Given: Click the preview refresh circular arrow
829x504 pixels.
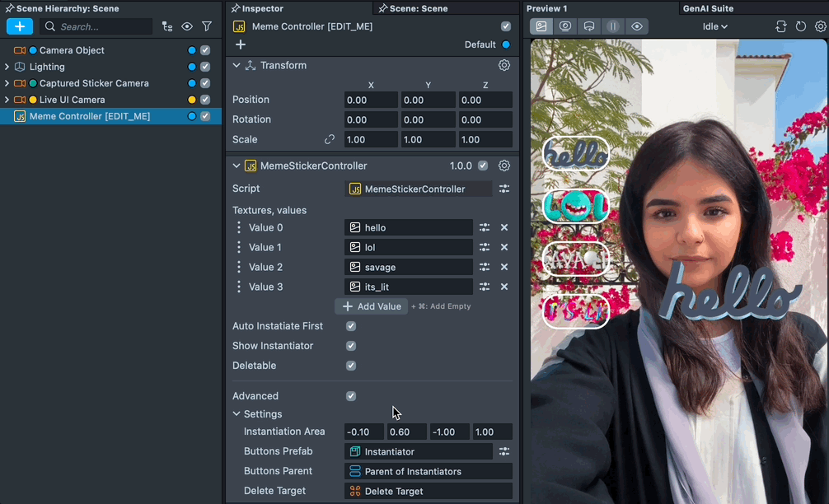Looking at the screenshot, I should [801, 26].
